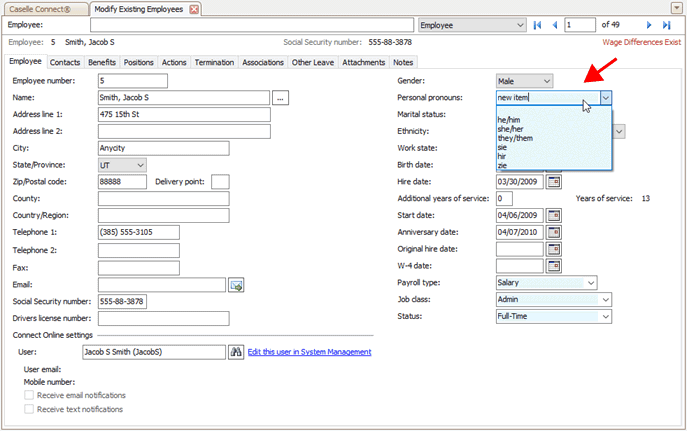Go to the previous employee record

coord(555,24)
